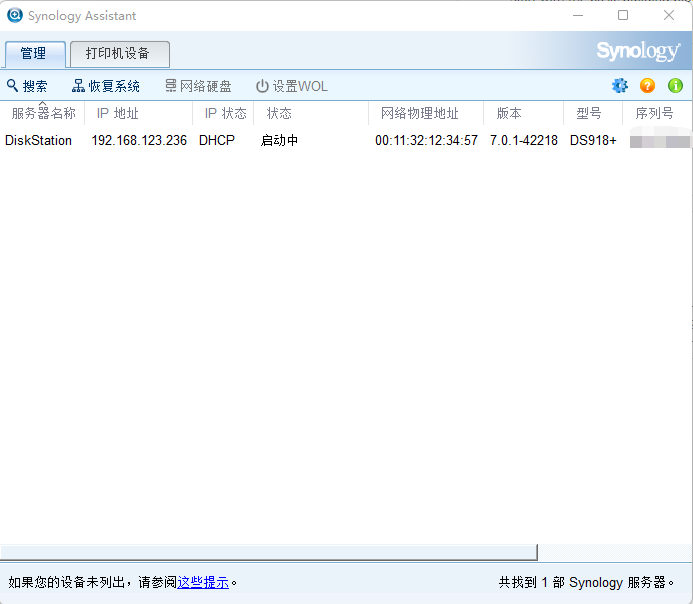
Task: Open help via the orange question-mark icon
Action: tap(647, 85)
